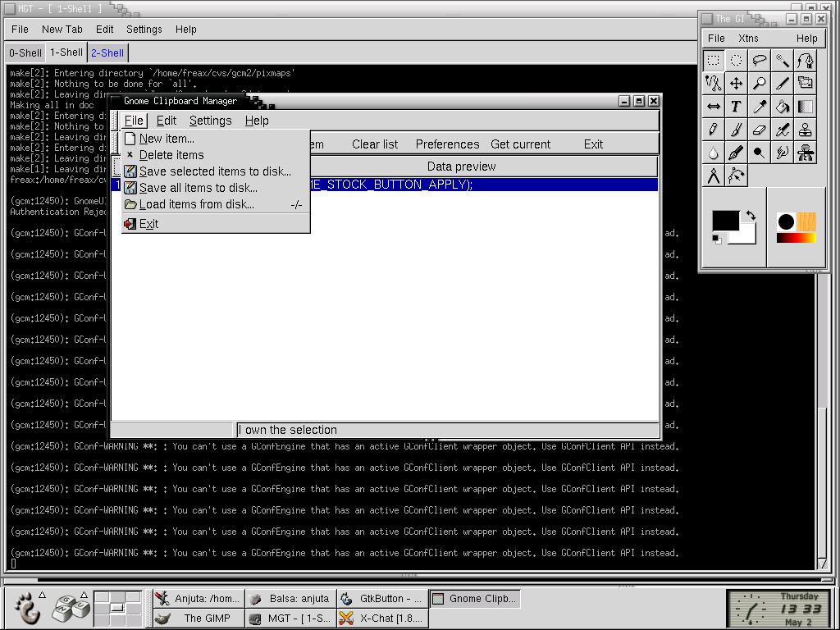
Task: Select the Intelligent Scissors tool
Action: [714, 83]
